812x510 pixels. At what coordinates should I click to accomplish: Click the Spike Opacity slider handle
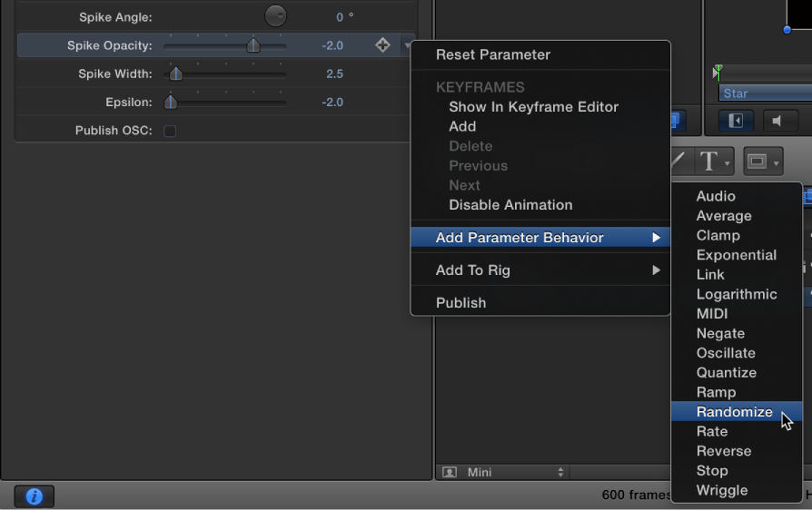point(253,45)
